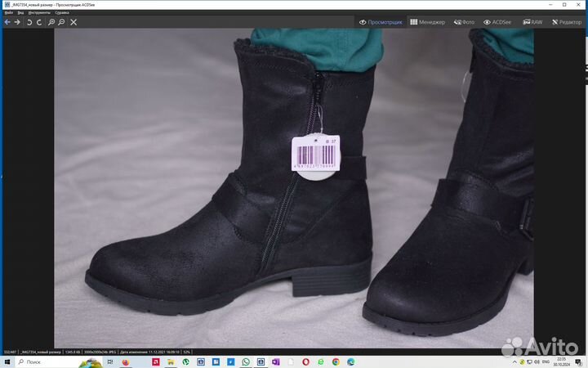Open the blank document taskbar icon
The image size is (588, 368).
[x=291, y=362]
